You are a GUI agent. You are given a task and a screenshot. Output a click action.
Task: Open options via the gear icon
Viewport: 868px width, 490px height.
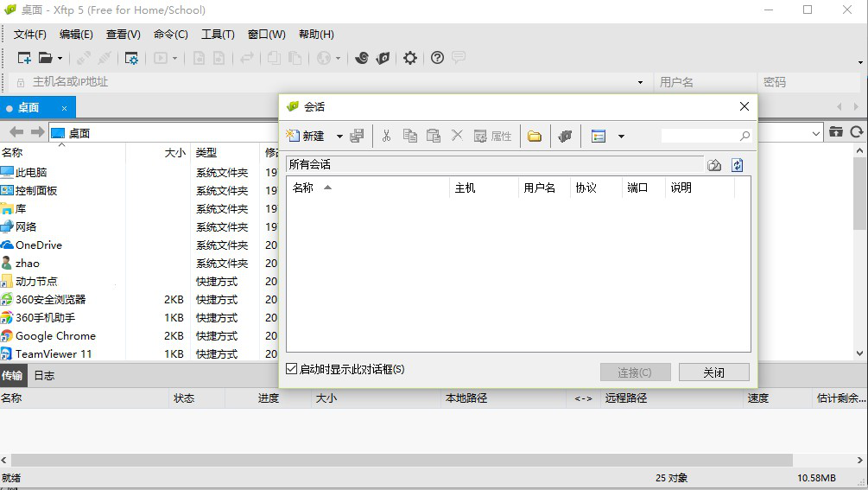click(x=410, y=58)
